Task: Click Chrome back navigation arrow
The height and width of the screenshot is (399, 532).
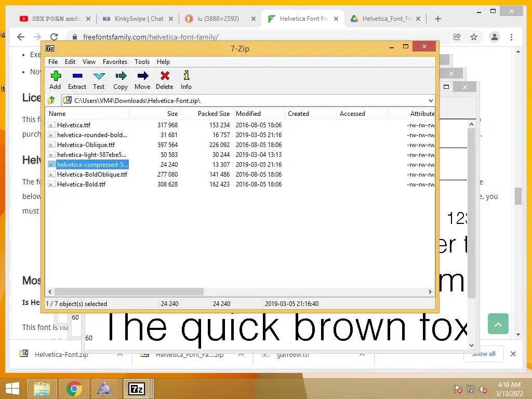Action: click(x=21, y=37)
